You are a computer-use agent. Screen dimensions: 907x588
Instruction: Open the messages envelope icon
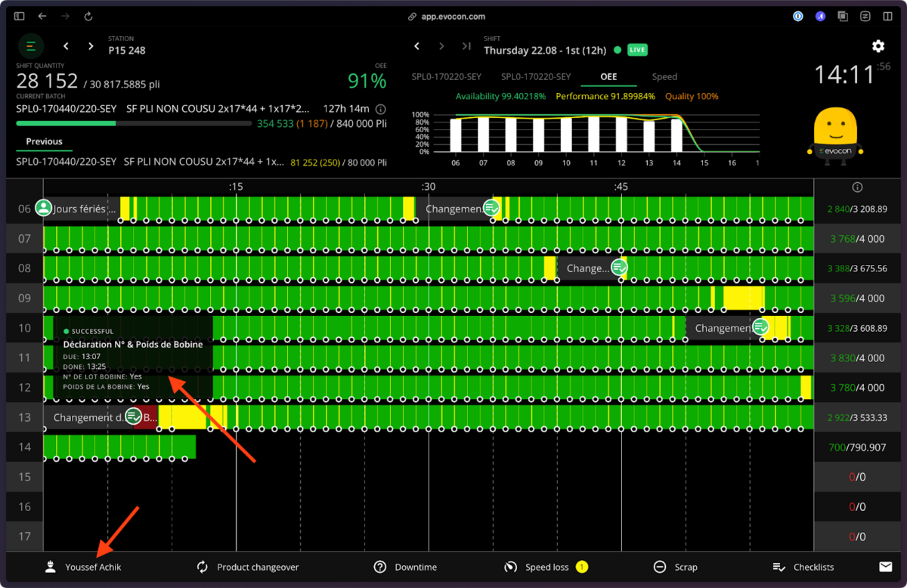coord(885,567)
